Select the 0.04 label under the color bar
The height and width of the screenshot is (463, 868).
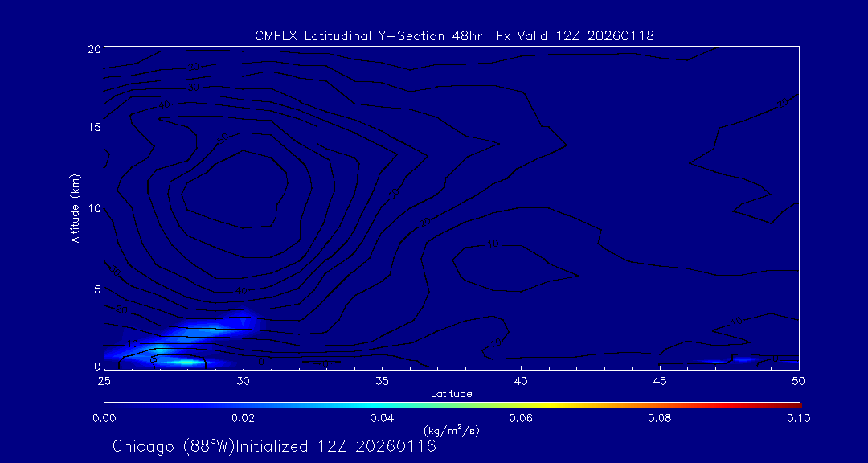tap(382, 418)
